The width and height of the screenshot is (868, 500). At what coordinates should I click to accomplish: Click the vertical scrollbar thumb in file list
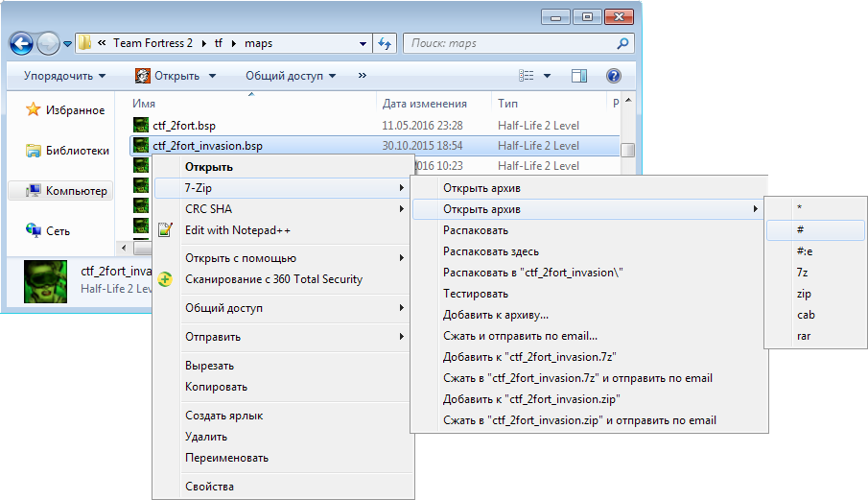(628, 151)
